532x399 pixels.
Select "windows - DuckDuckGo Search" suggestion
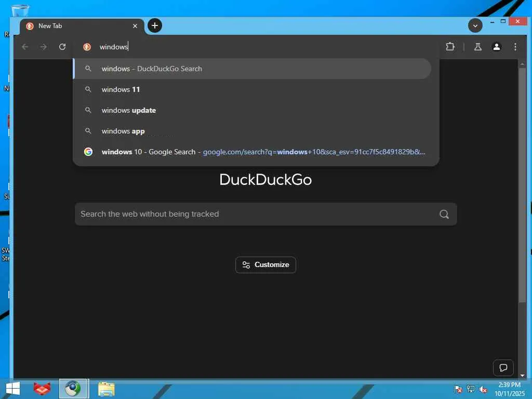point(252,69)
